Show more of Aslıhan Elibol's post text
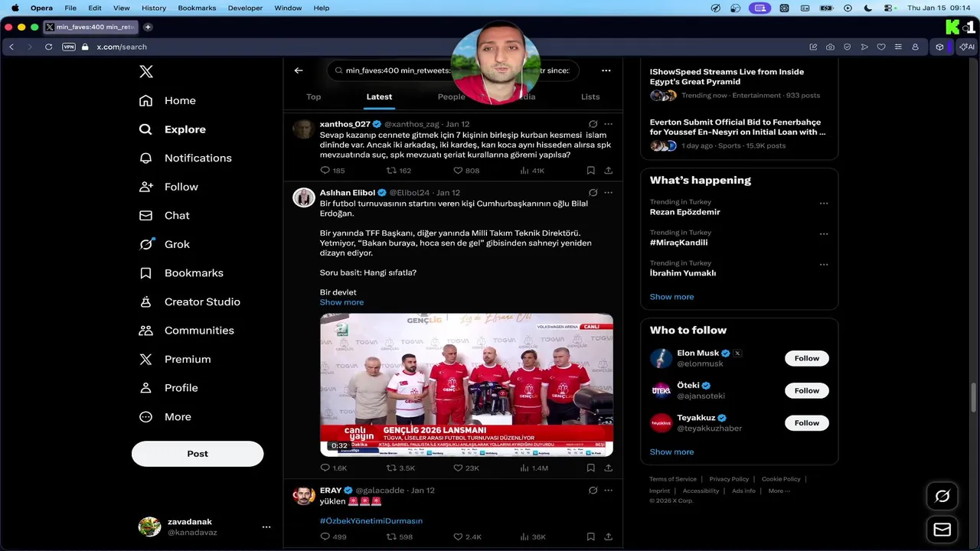980x551 pixels. point(341,302)
